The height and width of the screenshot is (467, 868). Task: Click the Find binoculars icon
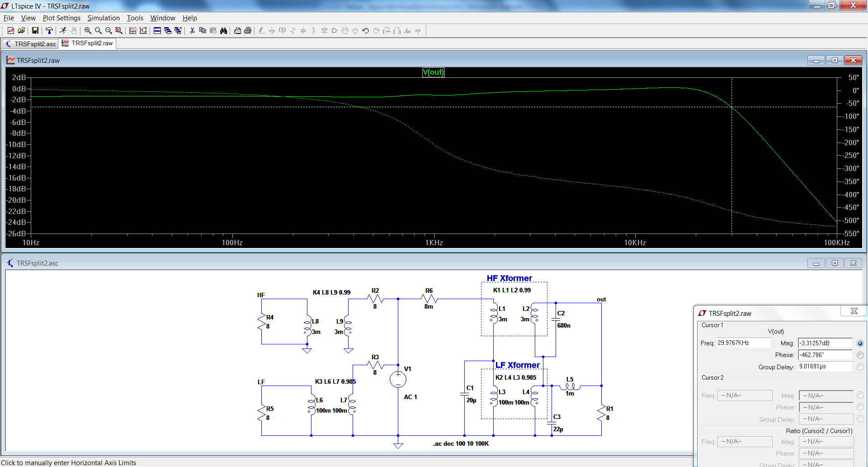coord(223,31)
